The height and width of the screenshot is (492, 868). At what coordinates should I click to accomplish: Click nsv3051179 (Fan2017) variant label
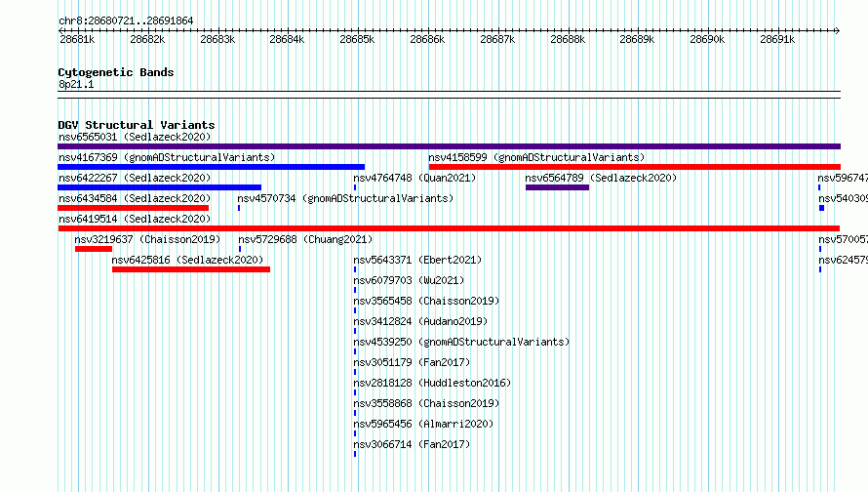point(412,362)
